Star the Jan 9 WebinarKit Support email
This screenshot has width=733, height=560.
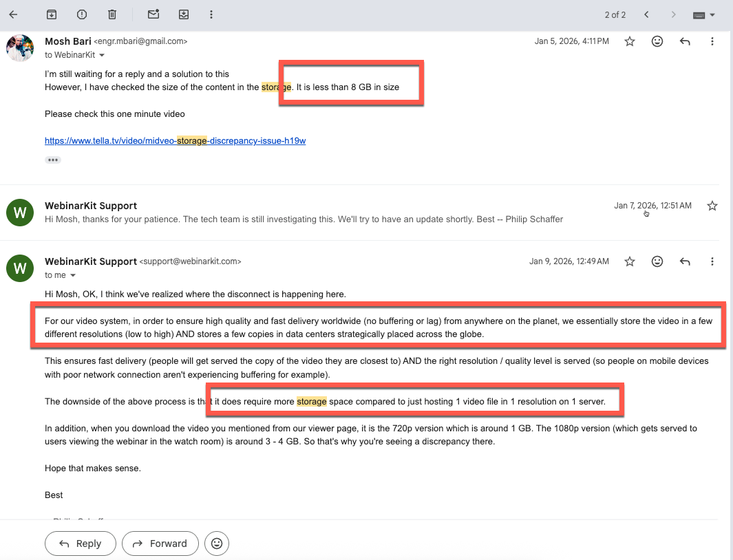click(x=630, y=261)
